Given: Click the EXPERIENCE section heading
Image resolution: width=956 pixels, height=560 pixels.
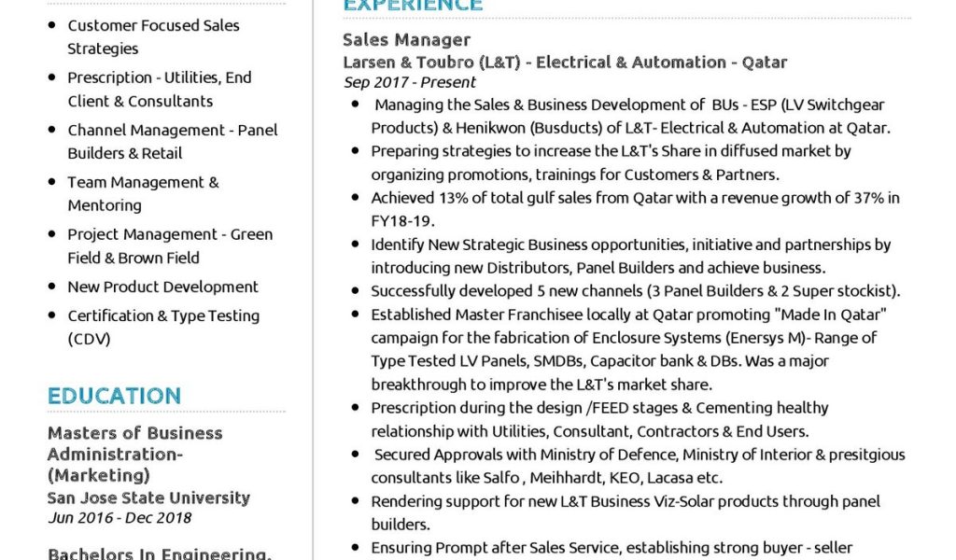Looking at the screenshot, I should pos(413,6).
